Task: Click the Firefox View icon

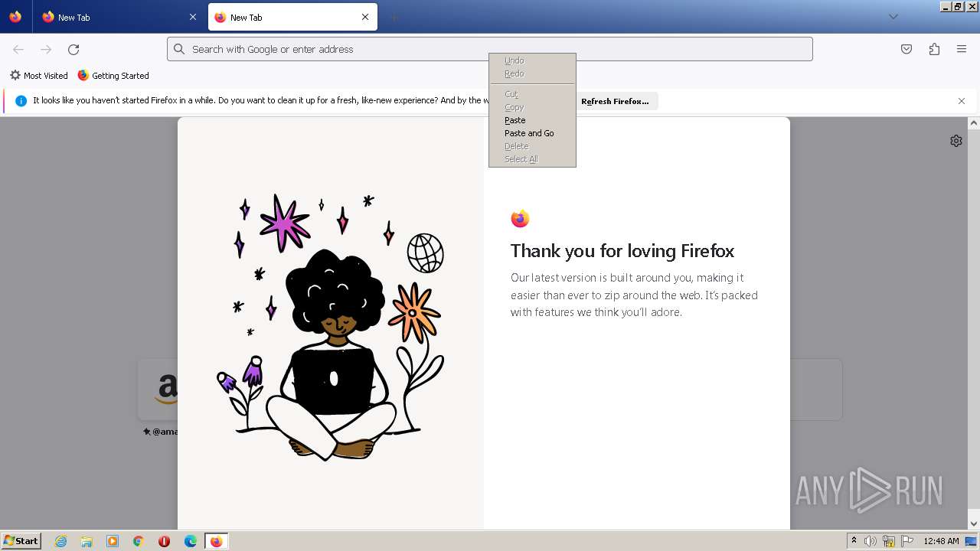Action: point(15,17)
